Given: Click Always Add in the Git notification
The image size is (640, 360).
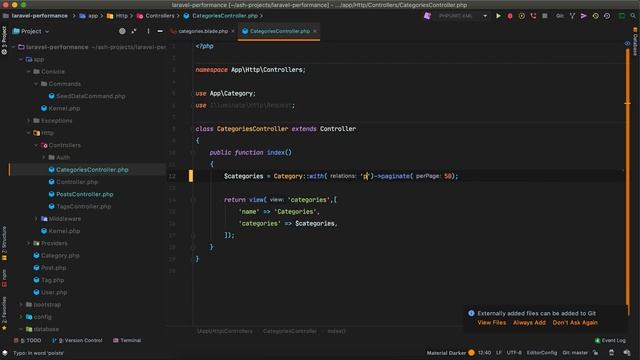Looking at the screenshot, I should point(529,322).
